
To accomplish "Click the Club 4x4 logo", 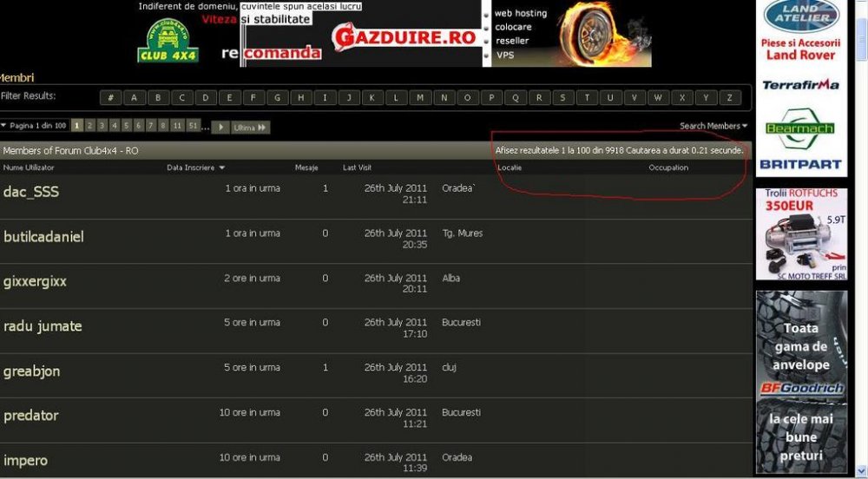I will click(168, 41).
